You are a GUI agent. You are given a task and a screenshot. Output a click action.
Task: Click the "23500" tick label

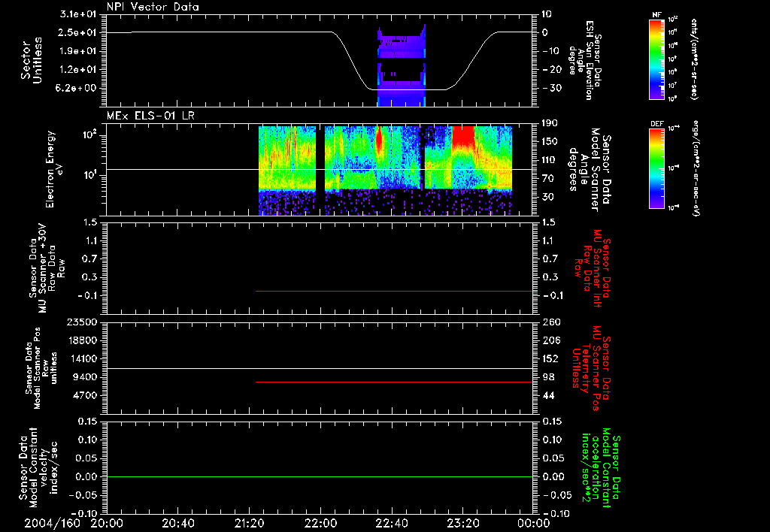[82, 322]
